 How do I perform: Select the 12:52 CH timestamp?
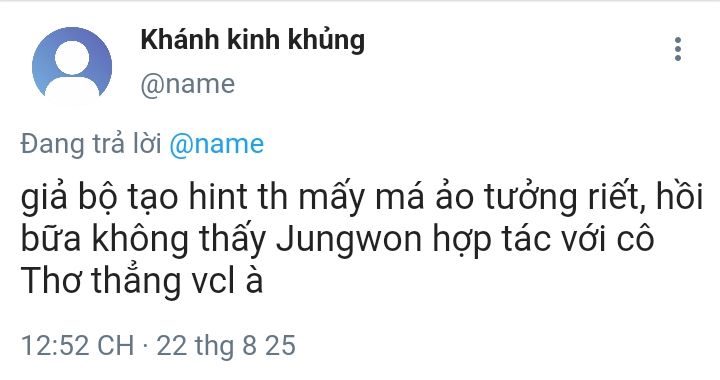(x=78, y=345)
